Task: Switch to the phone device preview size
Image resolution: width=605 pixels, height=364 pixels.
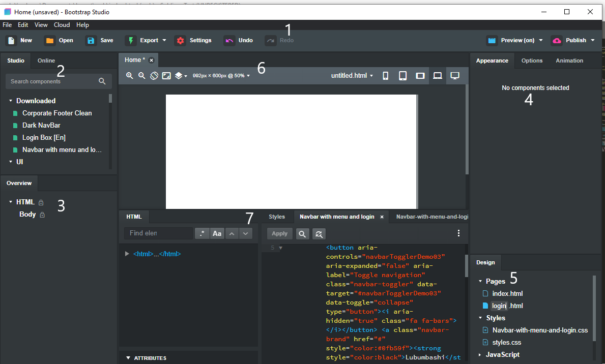Action: (386, 76)
